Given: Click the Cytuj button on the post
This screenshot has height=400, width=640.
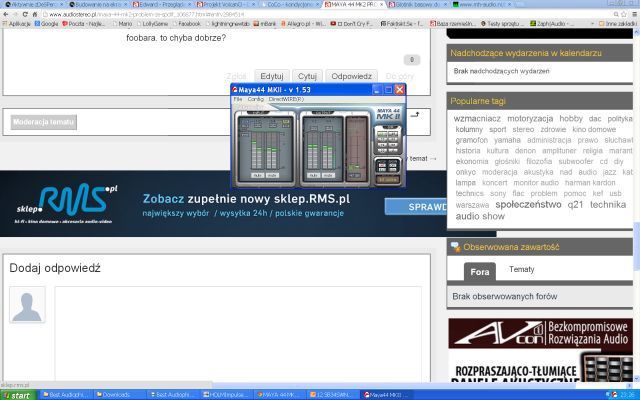Looking at the screenshot, I should click(307, 76).
